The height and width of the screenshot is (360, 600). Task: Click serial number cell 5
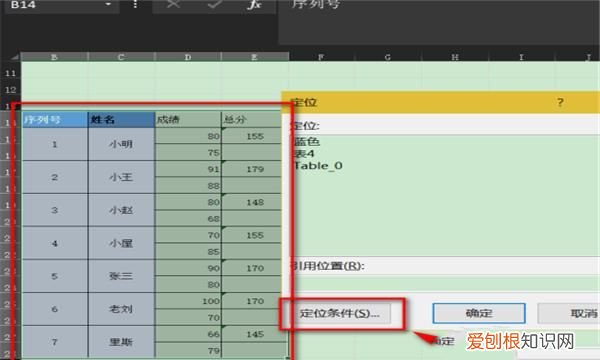tap(55, 276)
